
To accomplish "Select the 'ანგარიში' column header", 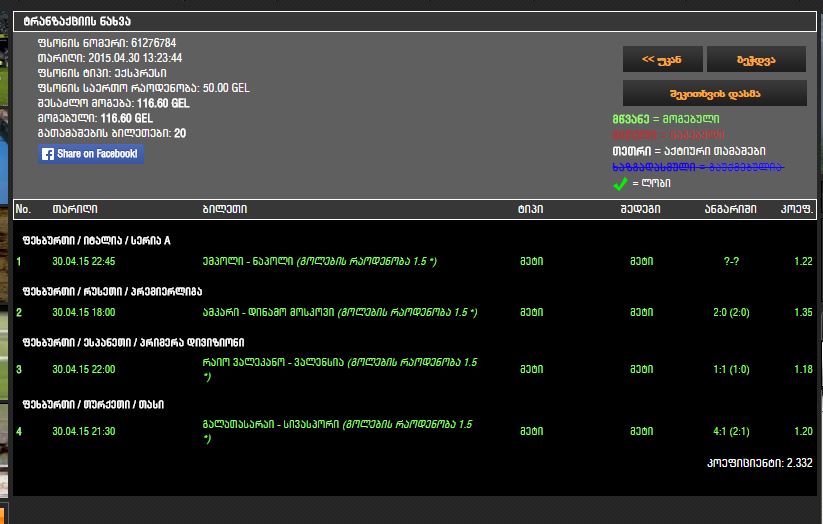I will click(x=731, y=209).
